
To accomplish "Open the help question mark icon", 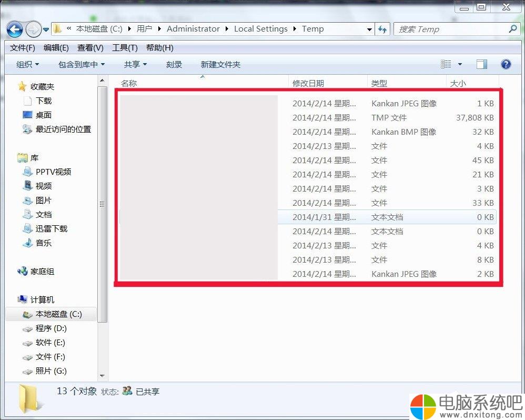I will pos(506,64).
